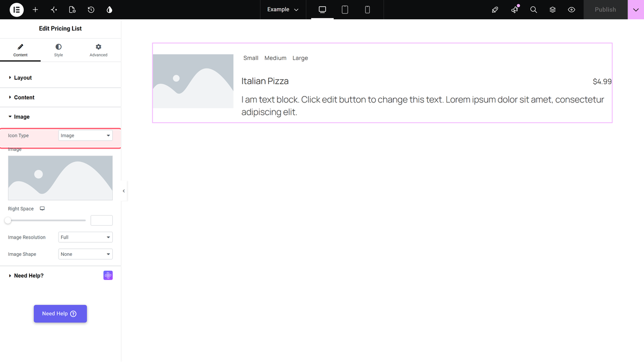The height and width of the screenshot is (362, 644).
Task: Switch to the Content tab
Action: tap(20, 50)
